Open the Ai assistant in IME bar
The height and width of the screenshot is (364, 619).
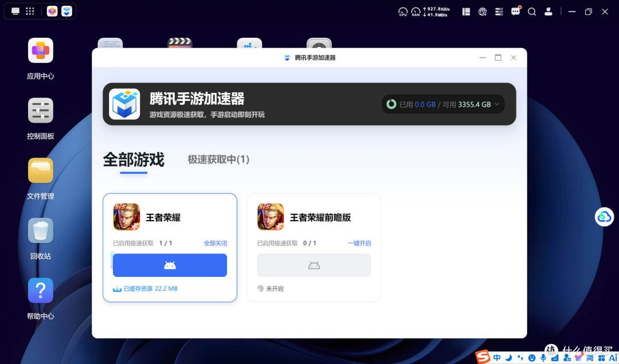613,358
